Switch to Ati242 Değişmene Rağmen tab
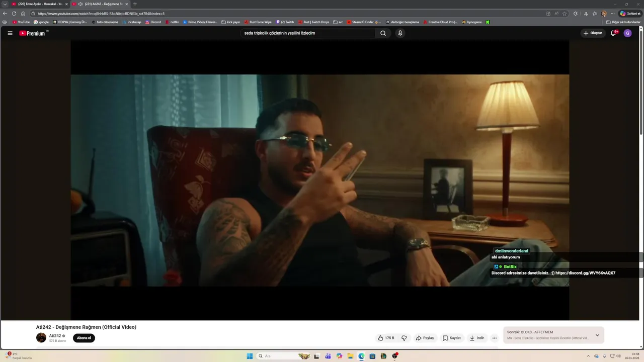 [101, 4]
